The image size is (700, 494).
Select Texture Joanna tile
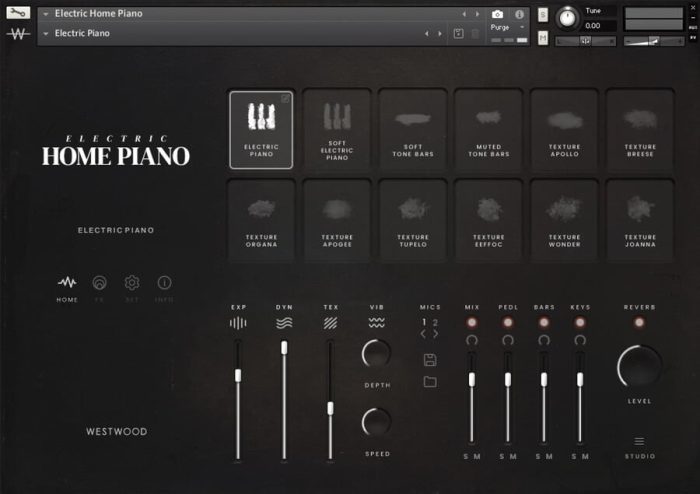[640, 220]
